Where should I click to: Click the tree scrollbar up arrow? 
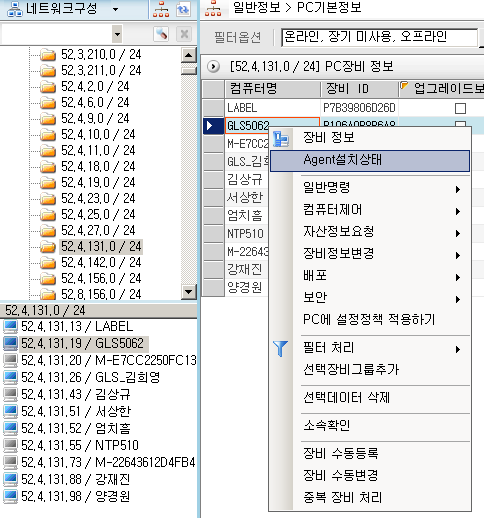(x=188, y=55)
